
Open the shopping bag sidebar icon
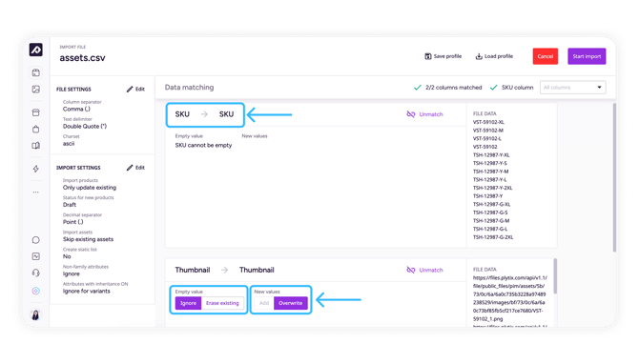click(x=36, y=129)
